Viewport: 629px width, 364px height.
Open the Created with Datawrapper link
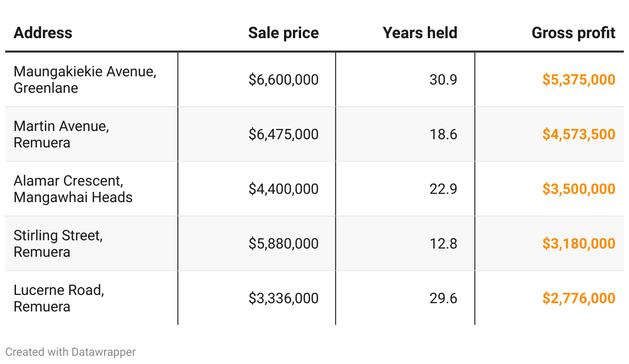click(71, 352)
